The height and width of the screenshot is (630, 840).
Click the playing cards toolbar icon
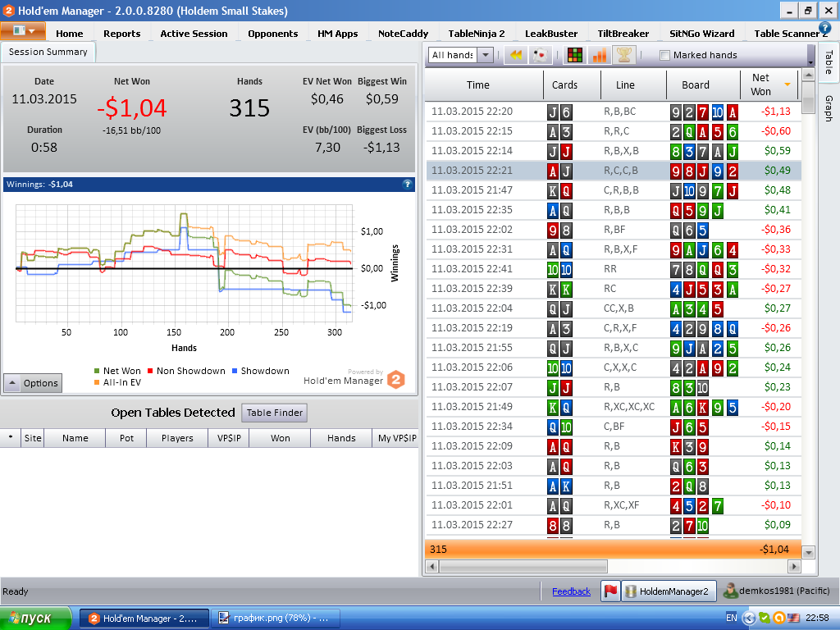tap(541, 55)
